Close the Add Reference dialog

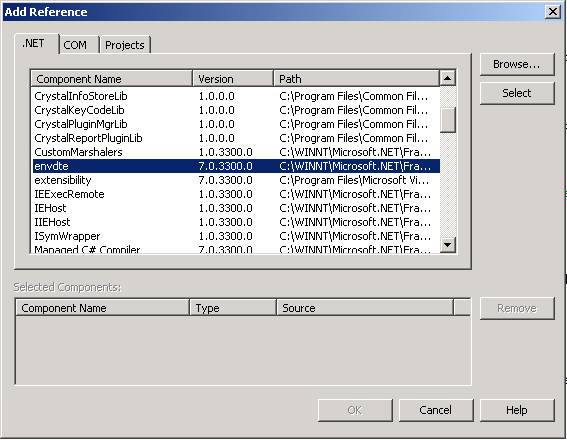553,12
